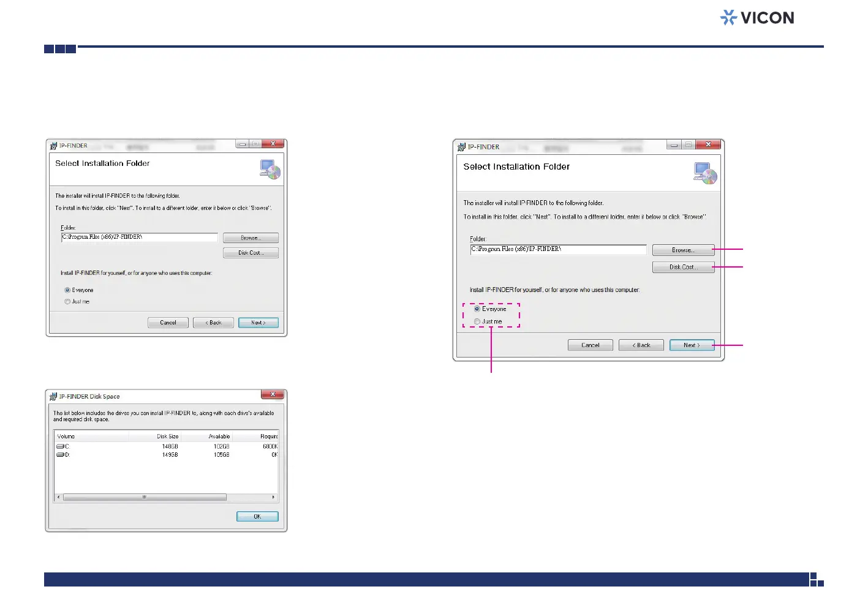Confirm with OK in the Disk Space dialog
The height and width of the screenshot is (611, 868).
[257, 517]
